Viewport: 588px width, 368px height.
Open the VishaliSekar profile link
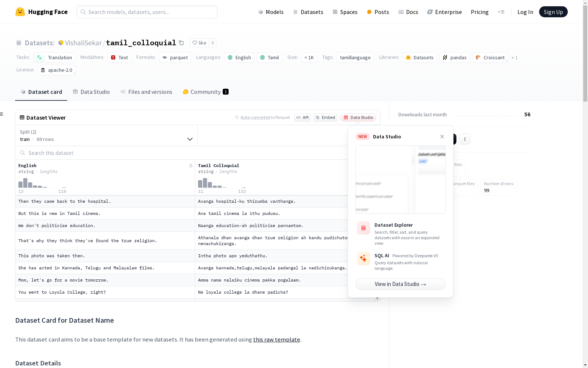(x=83, y=43)
